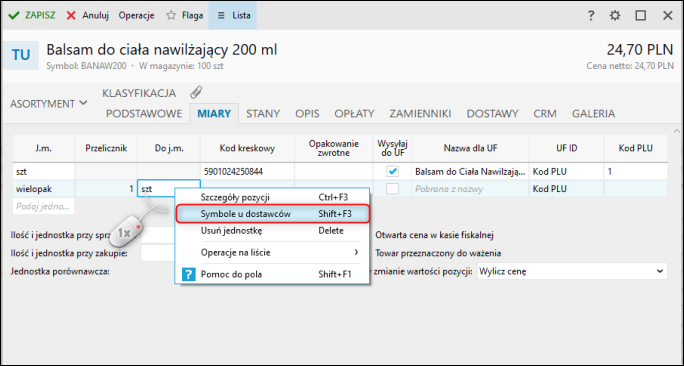Open settings via the gear icon
This screenshot has width=684, height=366.
(x=615, y=16)
